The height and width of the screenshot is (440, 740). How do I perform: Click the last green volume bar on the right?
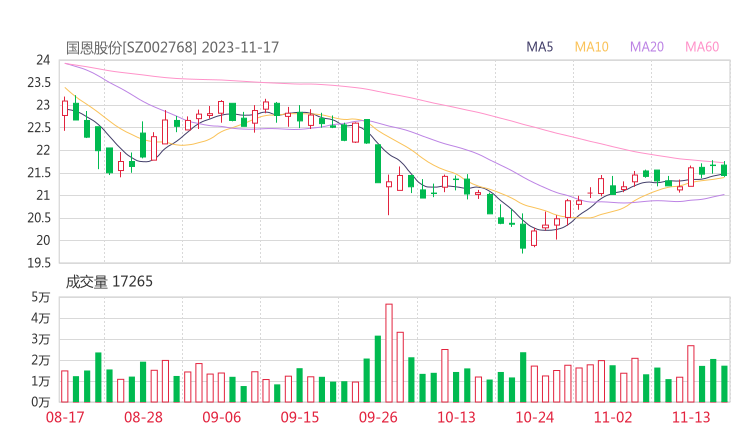tap(724, 384)
